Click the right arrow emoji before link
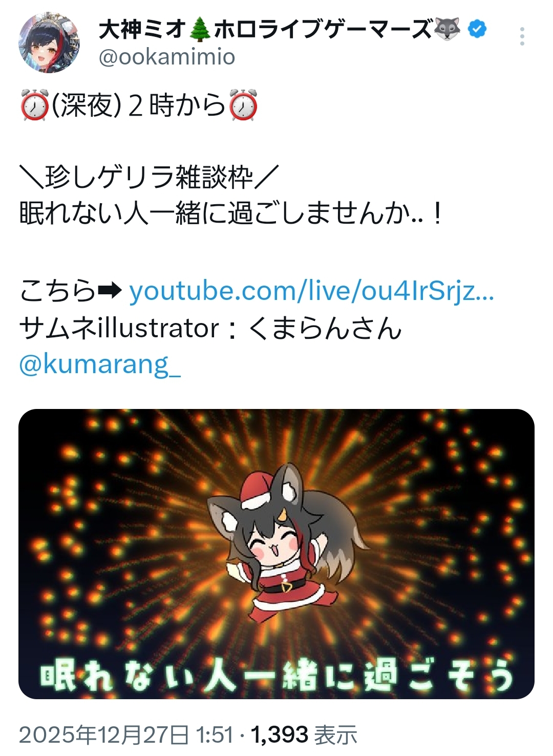Image resolution: width=553 pixels, height=756 pixels. 110,291
